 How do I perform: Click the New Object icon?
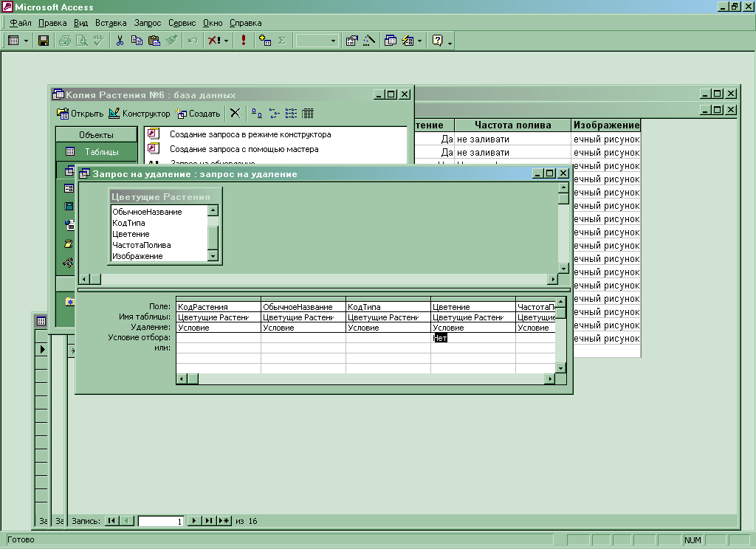408,41
